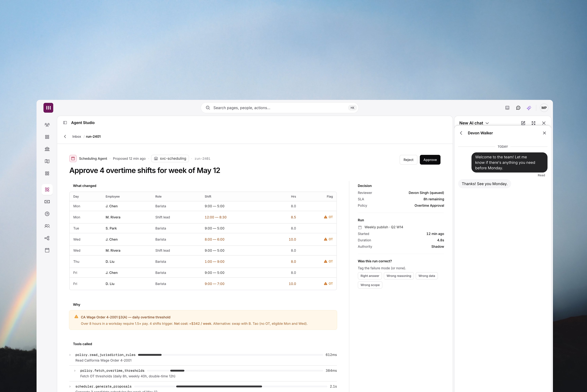Open the People team icon in the sidebar
Viewport: 587px width, 392px height.
pyautogui.click(x=47, y=125)
